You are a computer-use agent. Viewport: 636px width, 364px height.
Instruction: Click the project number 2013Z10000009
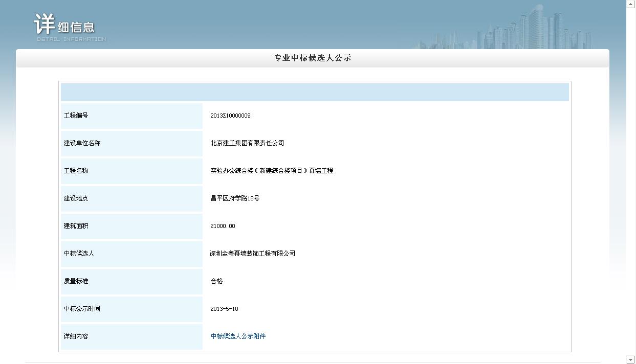click(230, 116)
